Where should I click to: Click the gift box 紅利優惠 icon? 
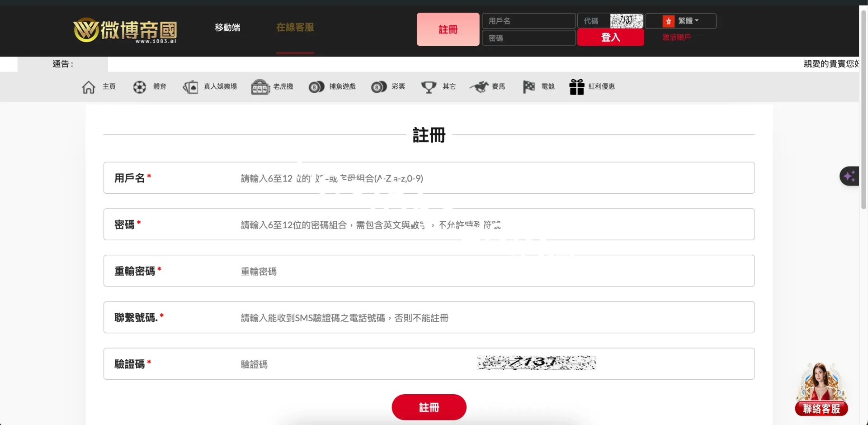[x=576, y=87]
